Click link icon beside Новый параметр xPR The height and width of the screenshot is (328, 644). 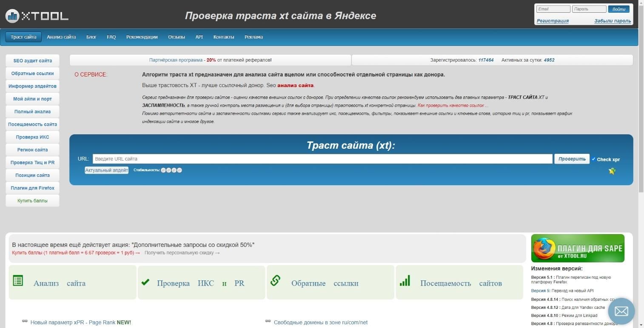click(x=25, y=321)
